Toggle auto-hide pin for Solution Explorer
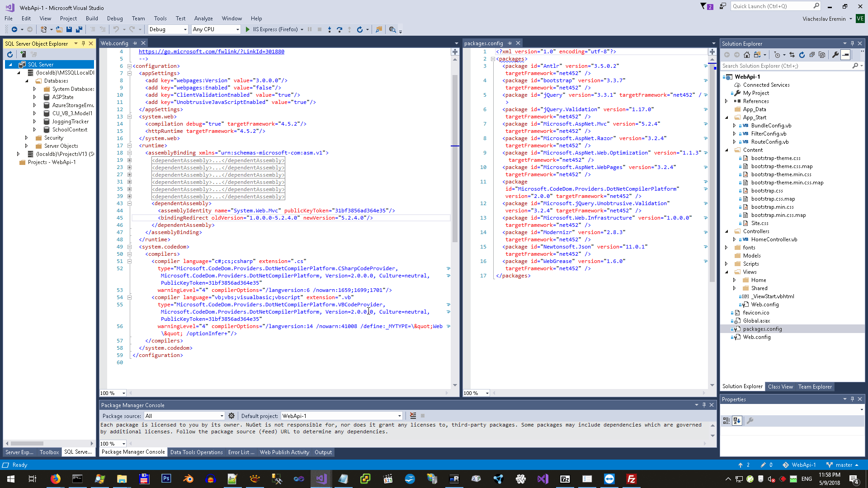The height and width of the screenshot is (488, 868). (852, 43)
